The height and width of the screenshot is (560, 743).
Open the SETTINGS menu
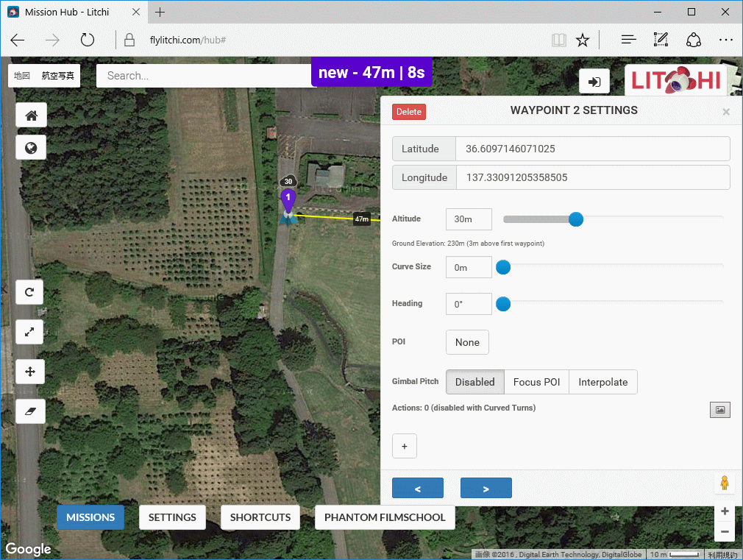(x=172, y=517)
